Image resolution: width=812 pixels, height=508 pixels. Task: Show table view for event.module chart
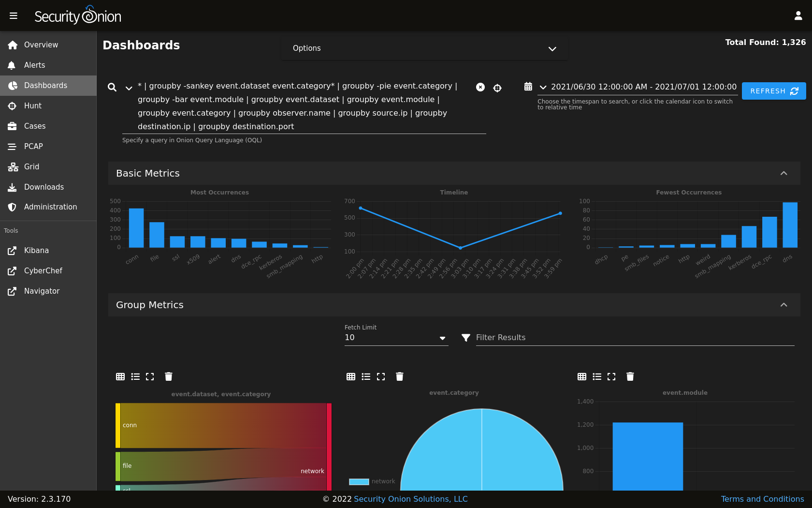582,376
